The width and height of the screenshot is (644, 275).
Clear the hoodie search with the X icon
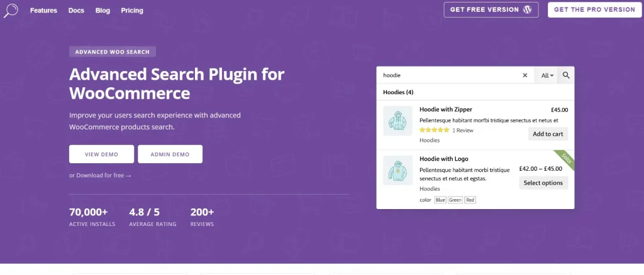click(525, 75)
